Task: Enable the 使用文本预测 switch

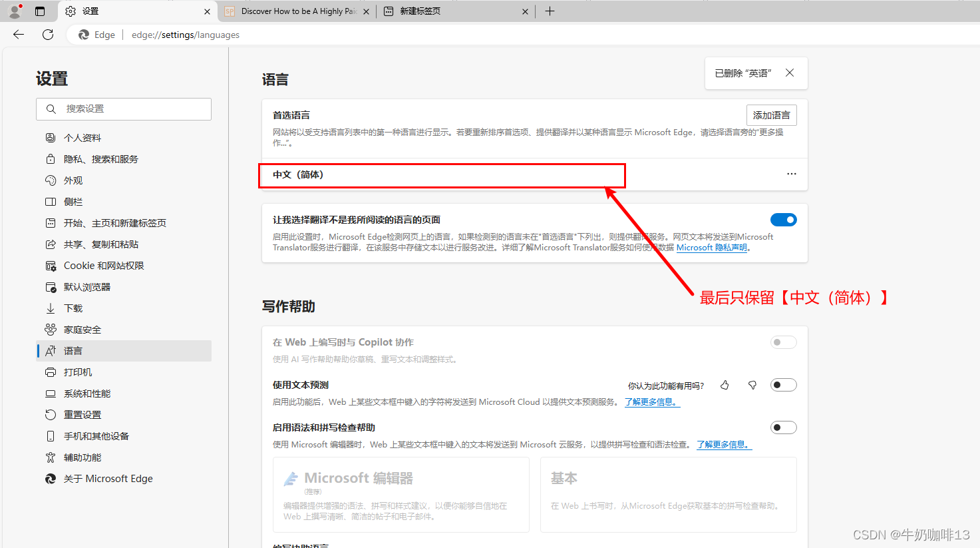Action: point(784,385)
